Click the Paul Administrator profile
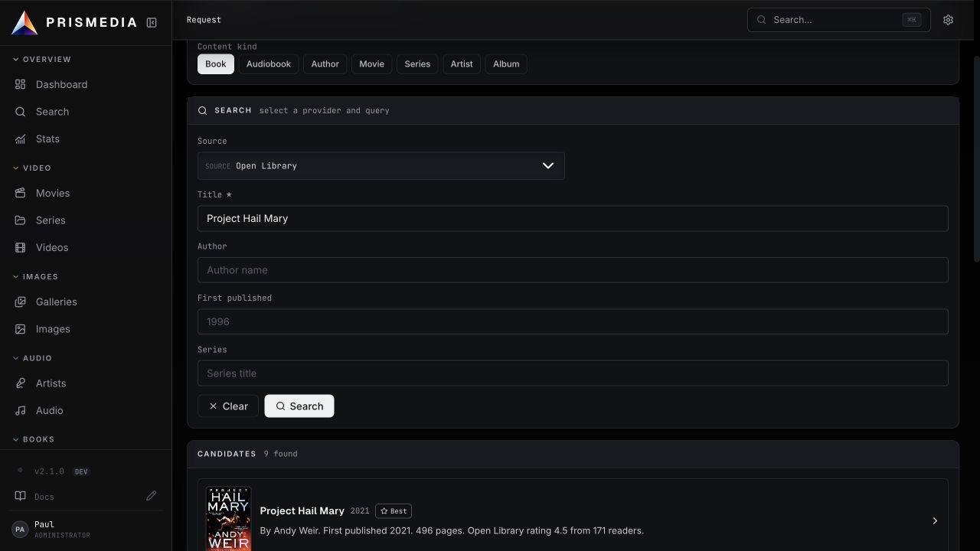Viewport: 980px width, 551px height. pyautogui.click(x=51, y=530)
